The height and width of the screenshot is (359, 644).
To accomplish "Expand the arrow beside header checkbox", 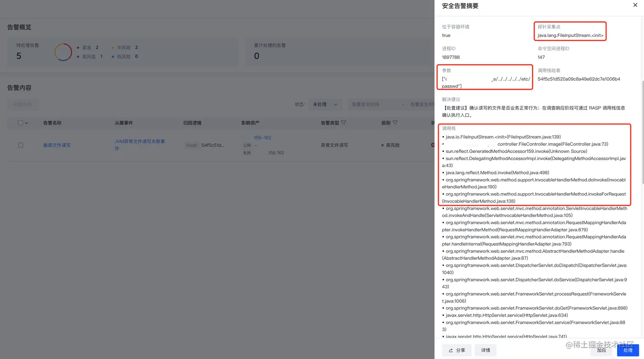I will point(26,123).
